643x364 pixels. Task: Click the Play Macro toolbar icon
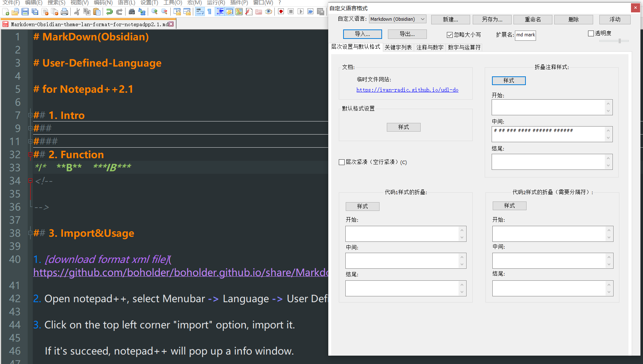tap(301, 12)
